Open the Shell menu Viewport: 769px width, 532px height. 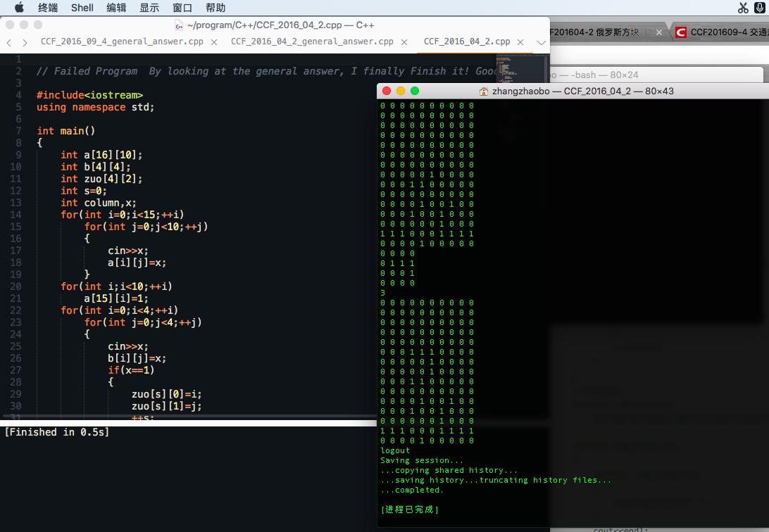[x=82, y=7]
